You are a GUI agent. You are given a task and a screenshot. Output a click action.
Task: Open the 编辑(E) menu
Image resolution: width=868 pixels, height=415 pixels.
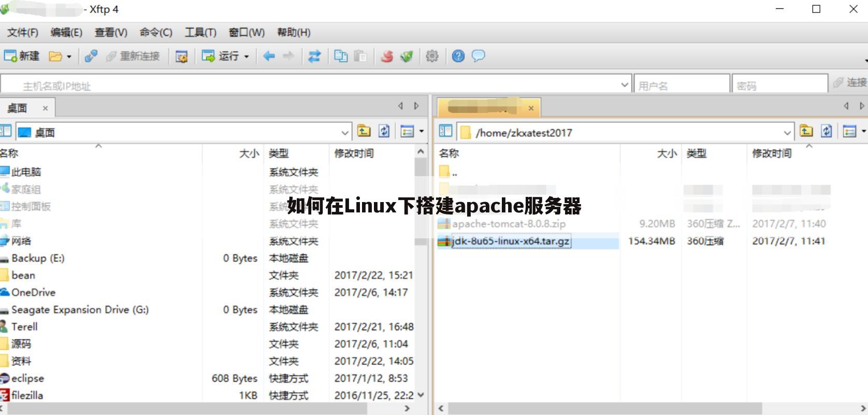[x=66, y=32]
